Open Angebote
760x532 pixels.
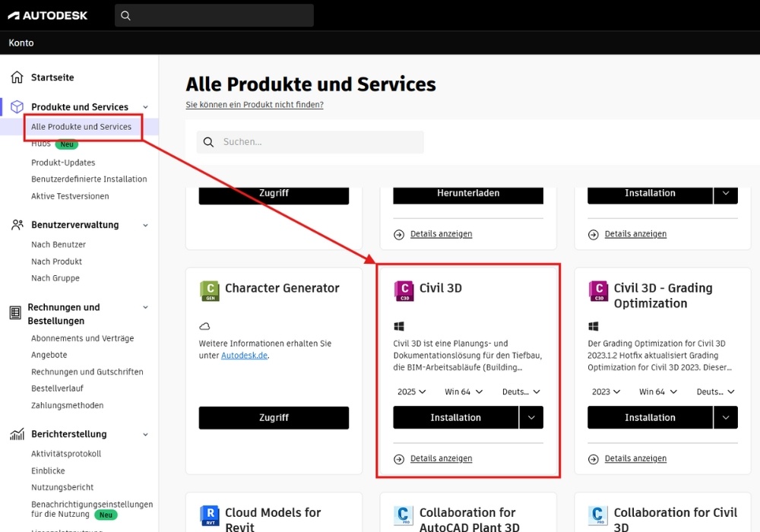coord(49,355)
